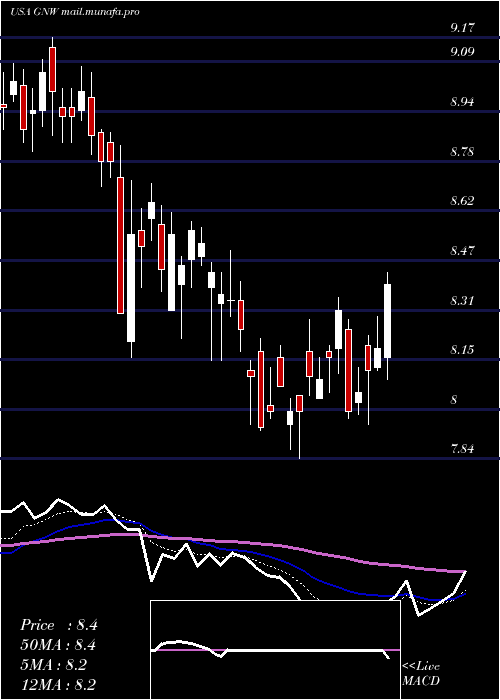Click the highest red candlestick near 9.09
Image resolution: width=500 pixels, height=700 pixels.
[x=53, y=69]
